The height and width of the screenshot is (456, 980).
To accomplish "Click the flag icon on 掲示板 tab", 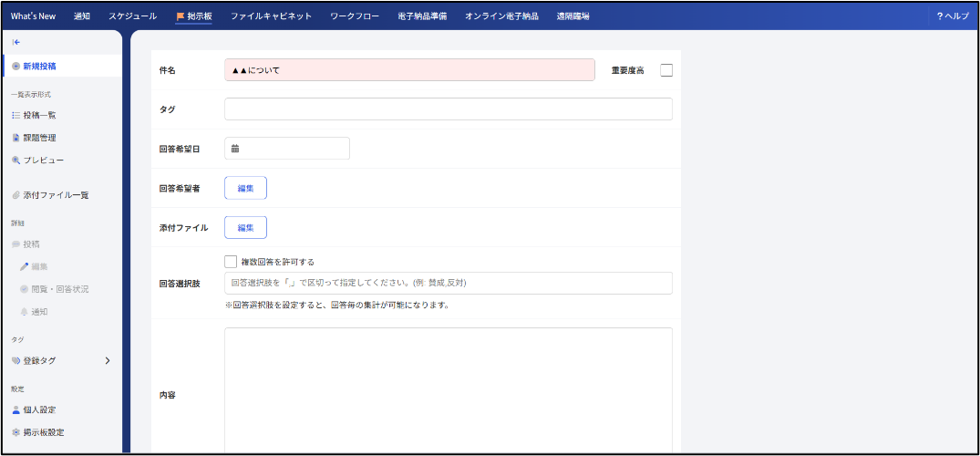I will 180,16.
